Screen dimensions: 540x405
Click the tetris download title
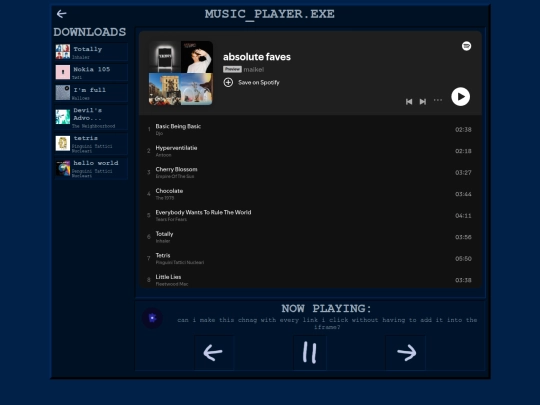[85, 138]
